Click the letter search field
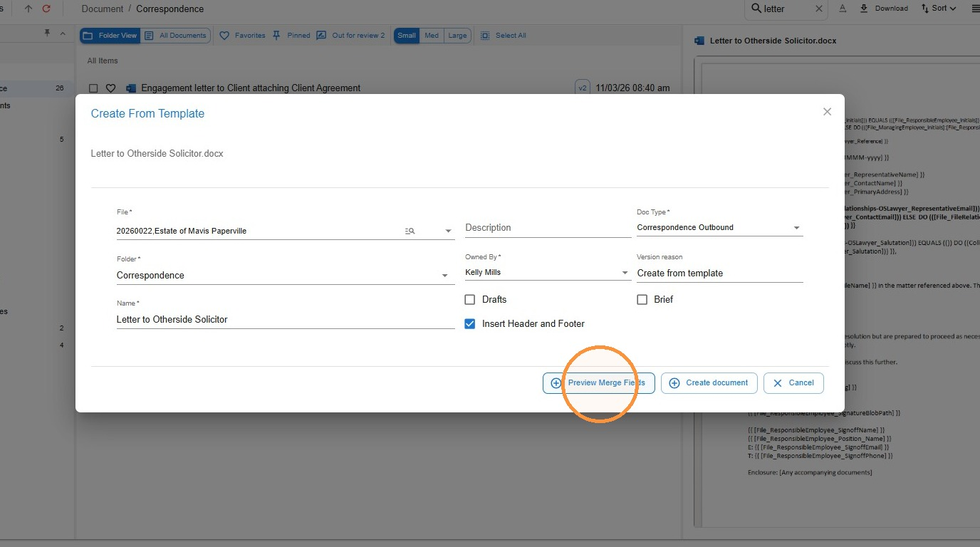 786,9
